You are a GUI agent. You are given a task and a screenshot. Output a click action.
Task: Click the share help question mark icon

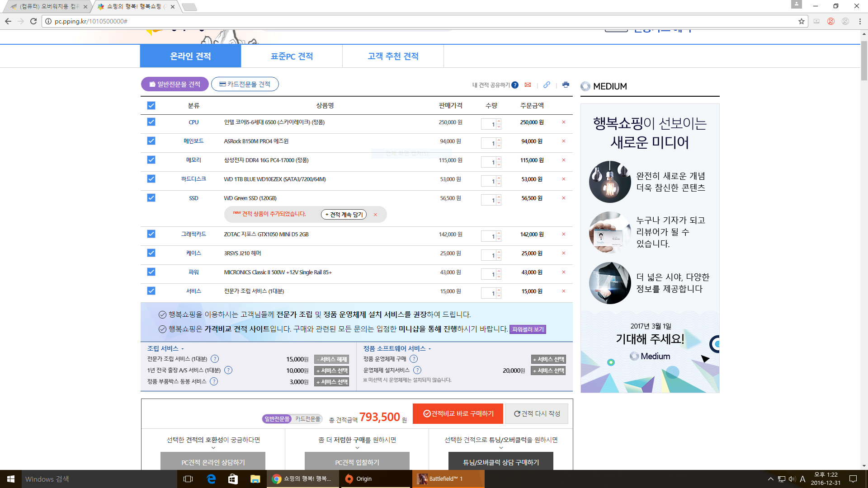(515, 85)
